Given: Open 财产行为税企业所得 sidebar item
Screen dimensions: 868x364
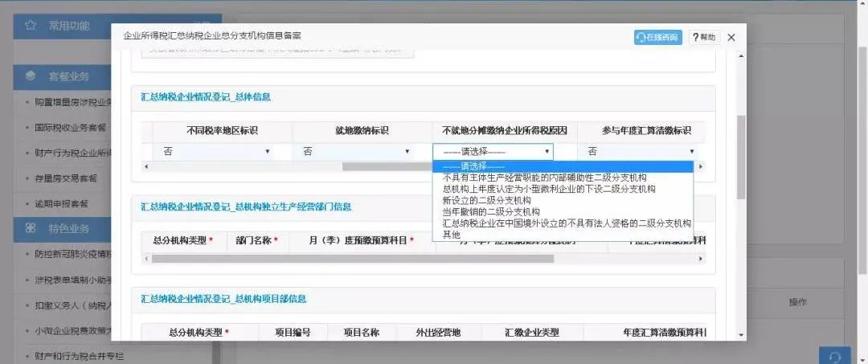Looking at the screenshot, I should pyautogui.click(x=72, y=153).
